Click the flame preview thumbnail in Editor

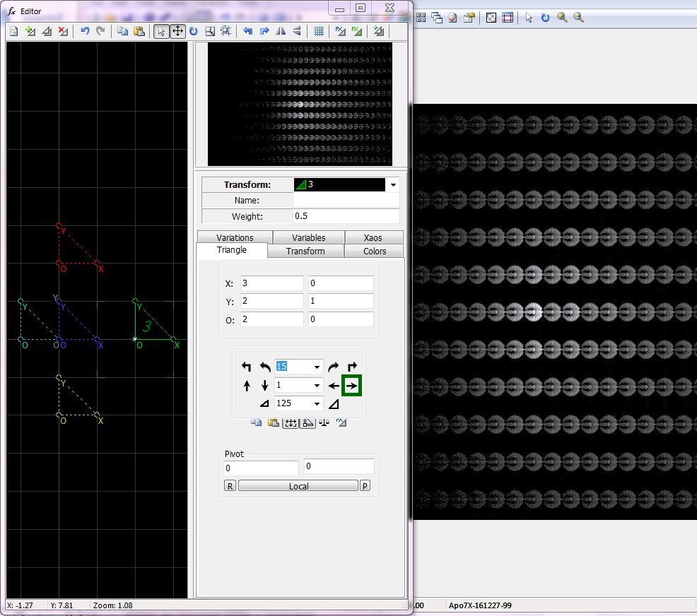click(x=300, y=104)
